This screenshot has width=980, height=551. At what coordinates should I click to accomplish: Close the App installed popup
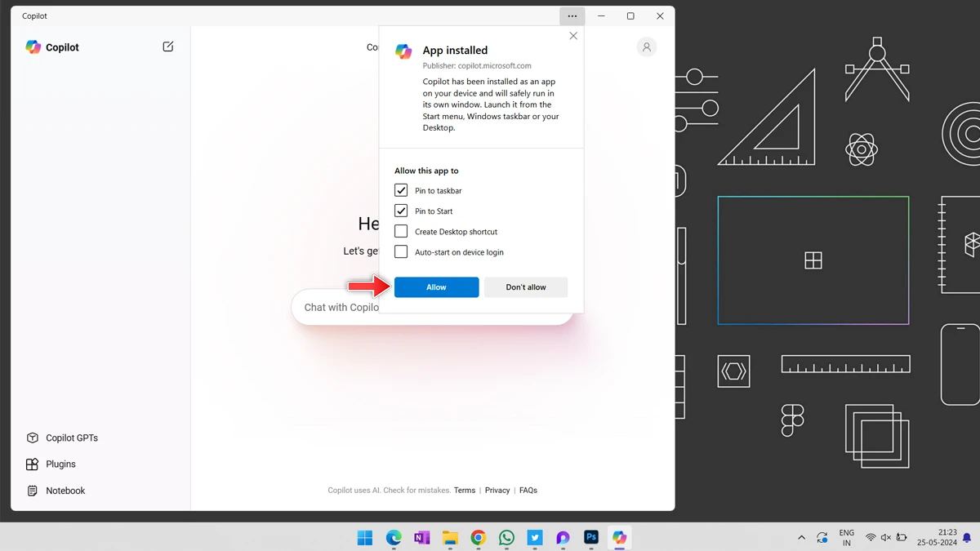pyautogui.click(x=573, y=36)
